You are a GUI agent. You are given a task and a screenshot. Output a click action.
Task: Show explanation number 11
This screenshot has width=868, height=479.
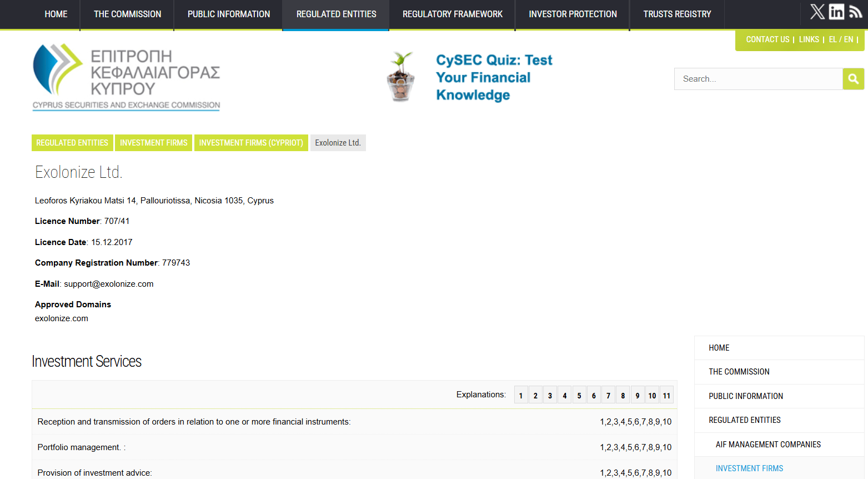tap(666, 395)
